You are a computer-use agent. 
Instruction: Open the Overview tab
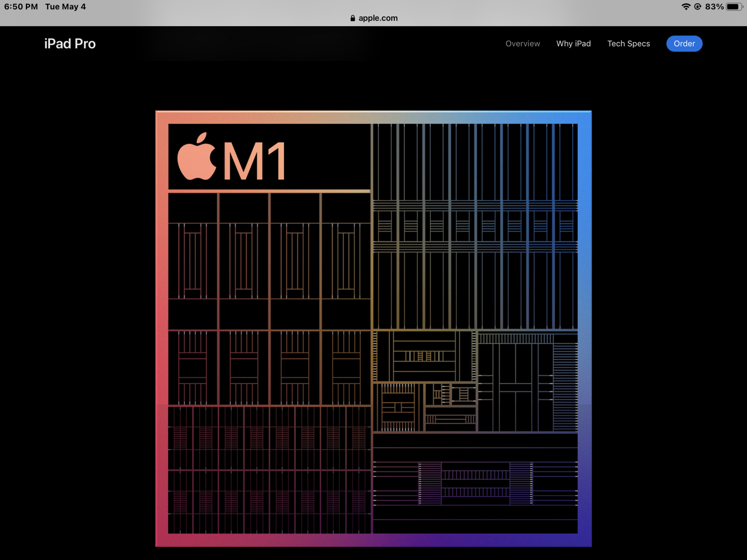pyautogui.click(x=523, y=44)
